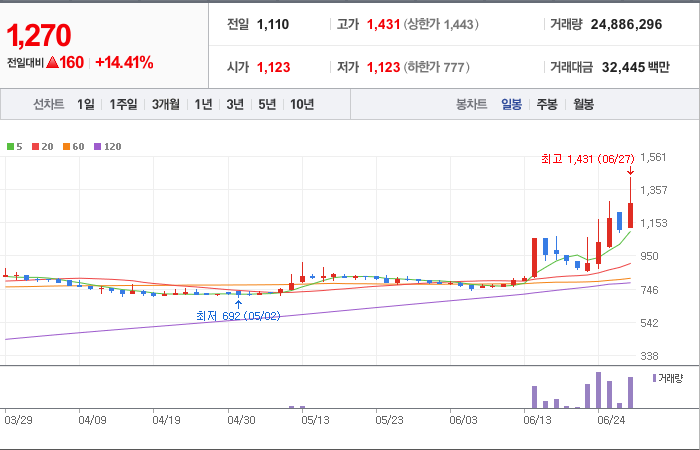Click the red 20-day moving average swatch
This screenshot has width=700, height=450.
click(36, 146)
